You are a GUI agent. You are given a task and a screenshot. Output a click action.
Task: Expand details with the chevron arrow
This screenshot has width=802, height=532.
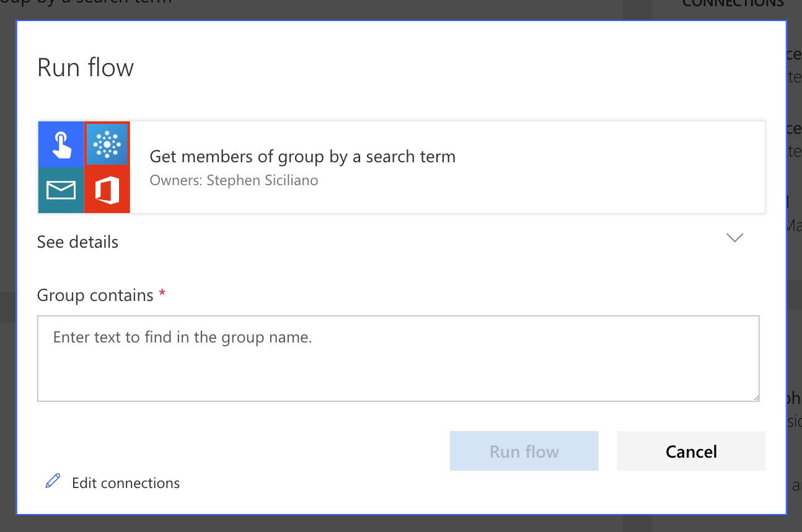(734, 238)
